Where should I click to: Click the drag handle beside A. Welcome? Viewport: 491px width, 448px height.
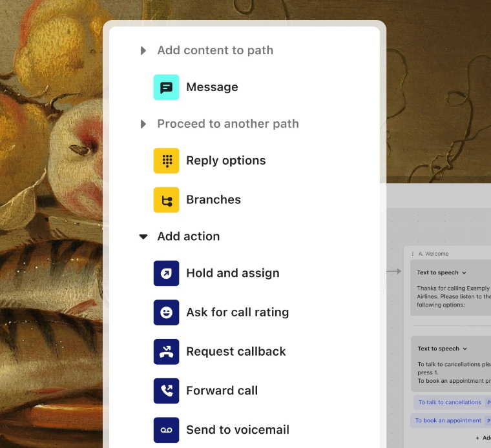tap(413, 254)
